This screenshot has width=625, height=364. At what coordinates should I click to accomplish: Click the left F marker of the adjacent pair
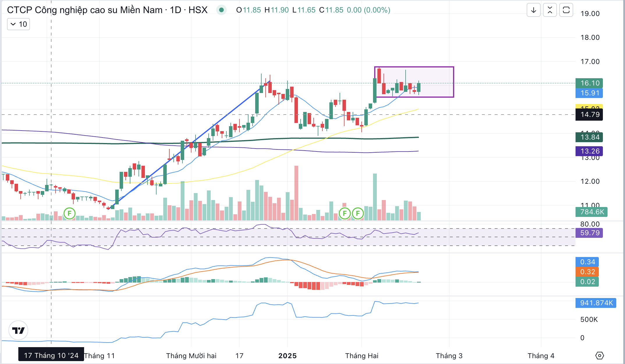(x=345, y=213)
